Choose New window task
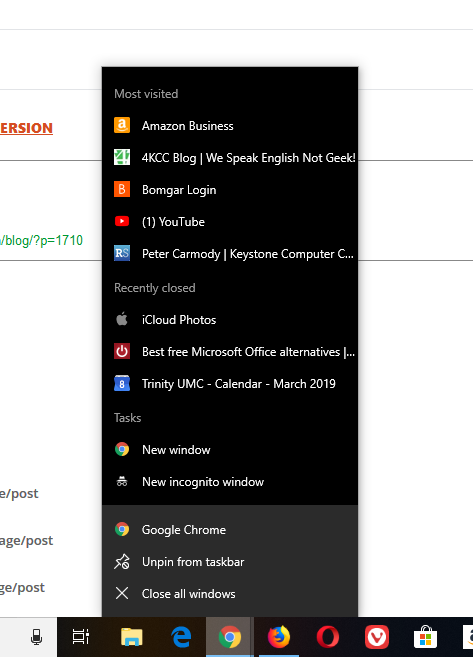 [x=230, y=449]
